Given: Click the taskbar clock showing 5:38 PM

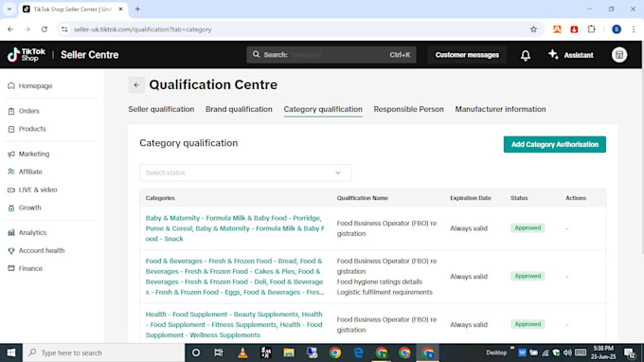Looking at the screenshot, I should 603,353.
